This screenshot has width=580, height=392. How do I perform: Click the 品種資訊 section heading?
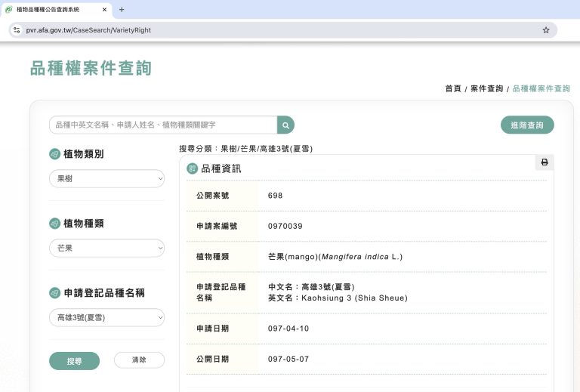[x=221, y=169]
